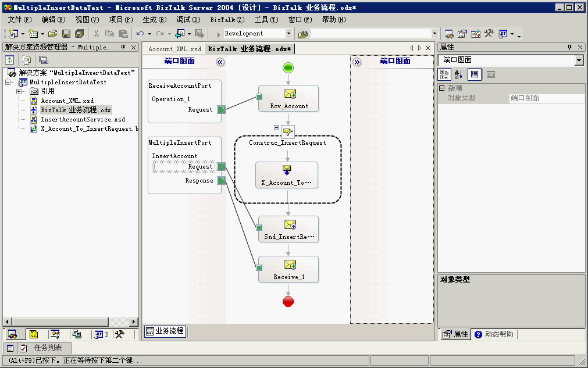Click the Save All icon
This screenshot has width=588, height=368.
(80, 34)
